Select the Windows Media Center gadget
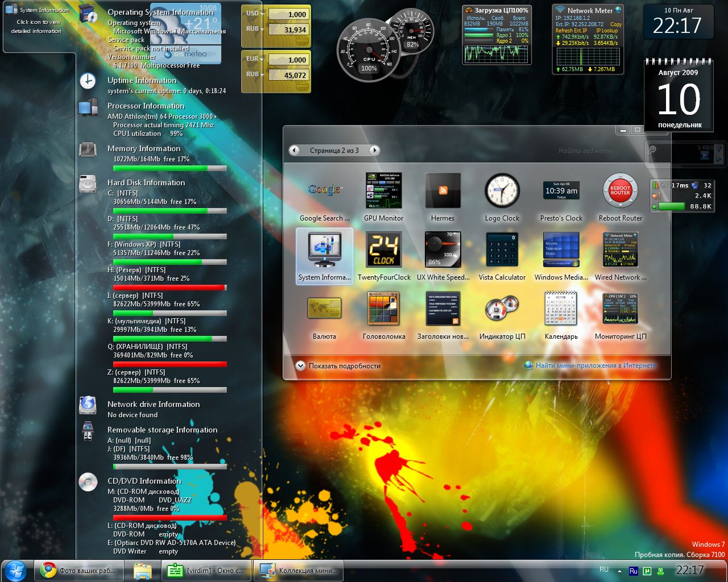This screenshot has height=582, width=728. pos(561,250)
